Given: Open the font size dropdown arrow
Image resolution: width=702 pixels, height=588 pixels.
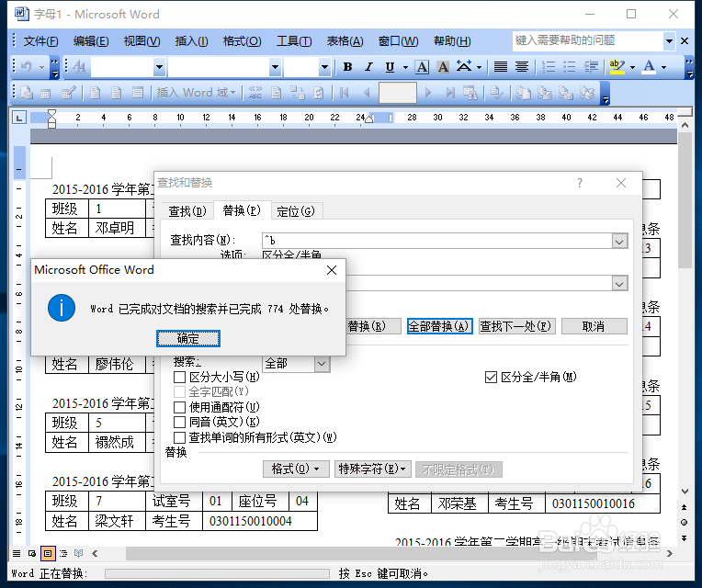Looking at the screenshot, I should tap(324, 68).
